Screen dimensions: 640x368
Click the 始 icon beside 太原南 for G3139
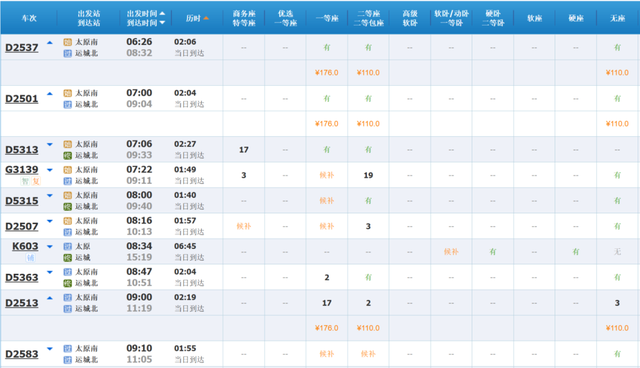tap(68, 170)
